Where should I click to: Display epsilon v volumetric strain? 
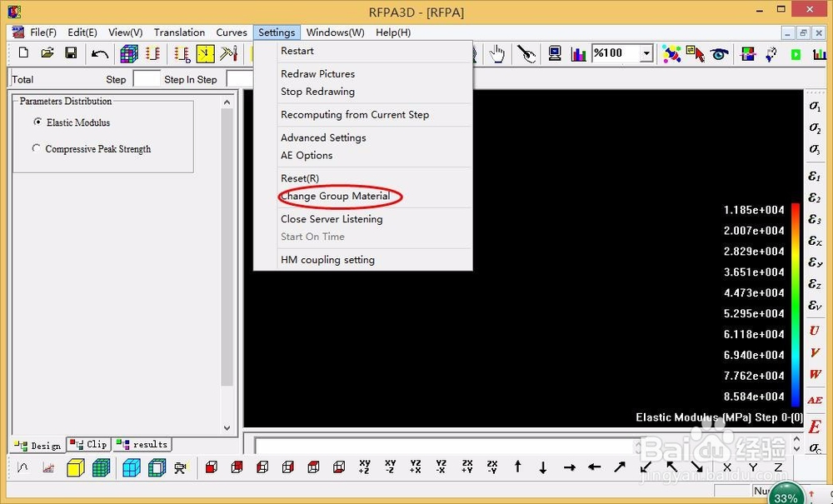point(815,306)
